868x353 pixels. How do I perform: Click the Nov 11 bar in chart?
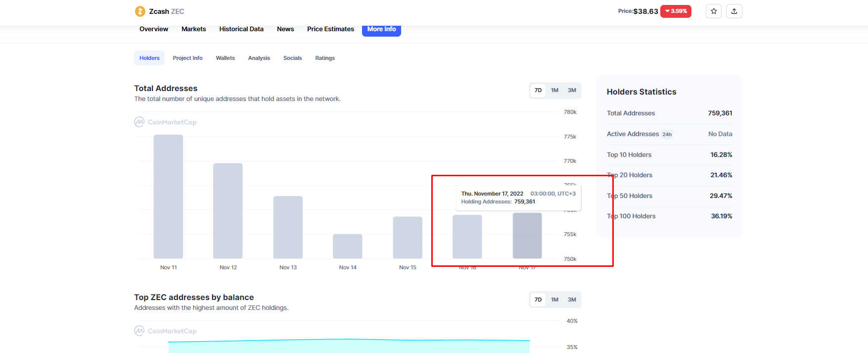coord(168,197)
